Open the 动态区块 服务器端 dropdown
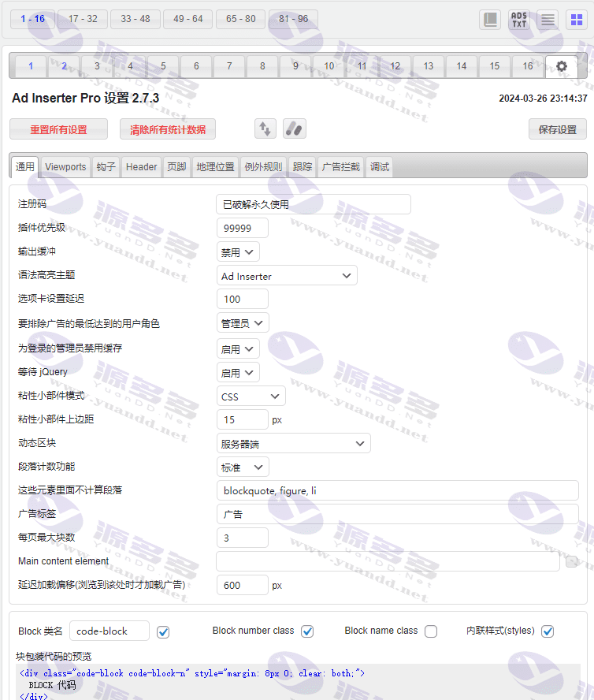 [x=293, y=443]
